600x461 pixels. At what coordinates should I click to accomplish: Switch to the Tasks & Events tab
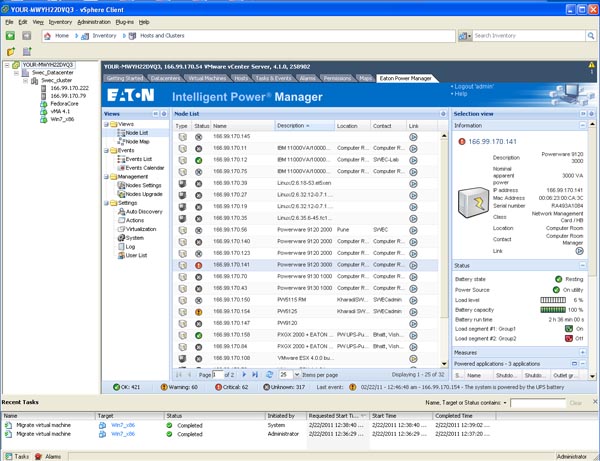[x=273, y=78]
